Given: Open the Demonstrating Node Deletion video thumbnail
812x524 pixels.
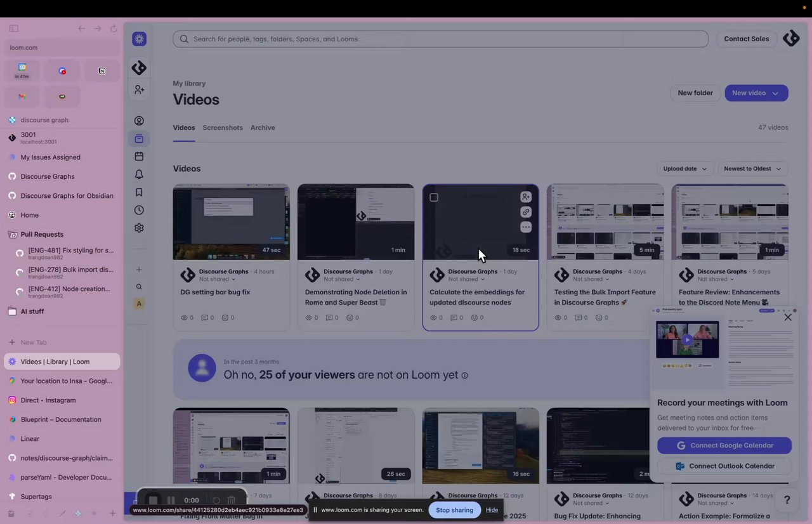Looking at the screenshot, I should point(356,222).
